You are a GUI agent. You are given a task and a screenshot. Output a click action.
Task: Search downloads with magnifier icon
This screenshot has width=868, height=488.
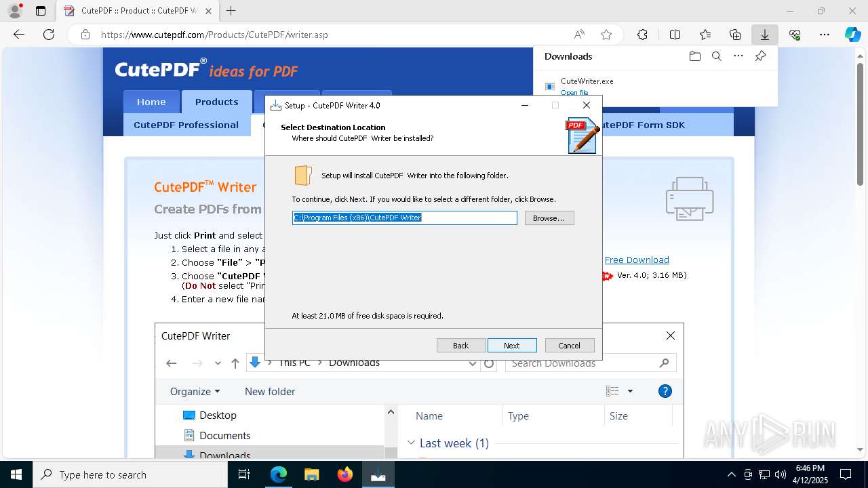point(716,56)
